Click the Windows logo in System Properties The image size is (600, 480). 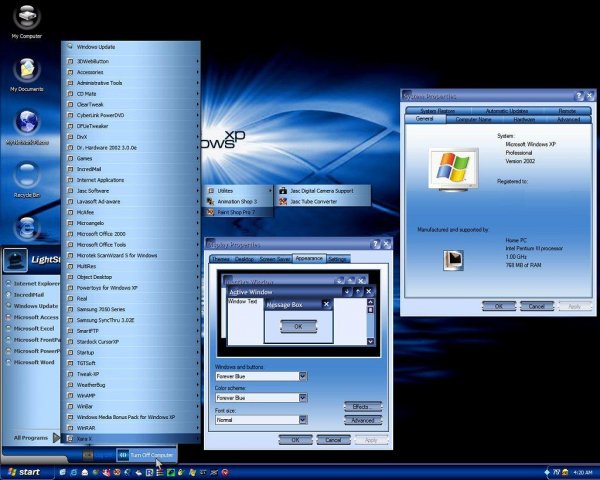pyautogui.click(x=453, y=168)
